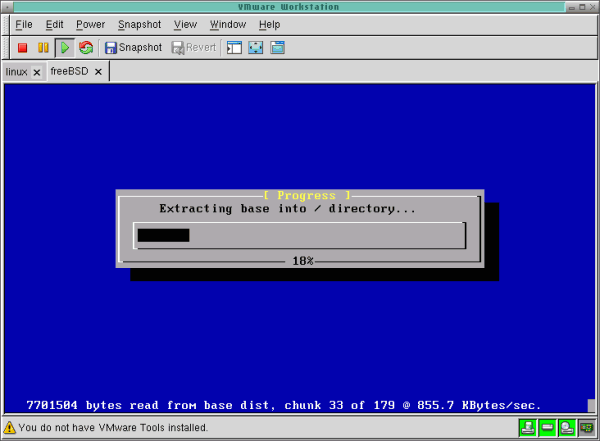Reset the VM with the red-green arrows icon
Viewport: 600px width, 441px height.
tap(86, 48)
